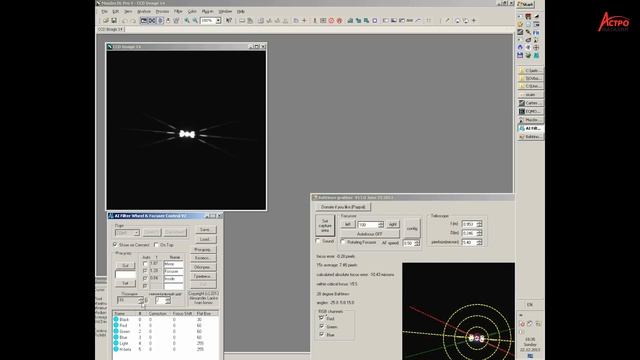Select the Green filter row

point(166,331)
